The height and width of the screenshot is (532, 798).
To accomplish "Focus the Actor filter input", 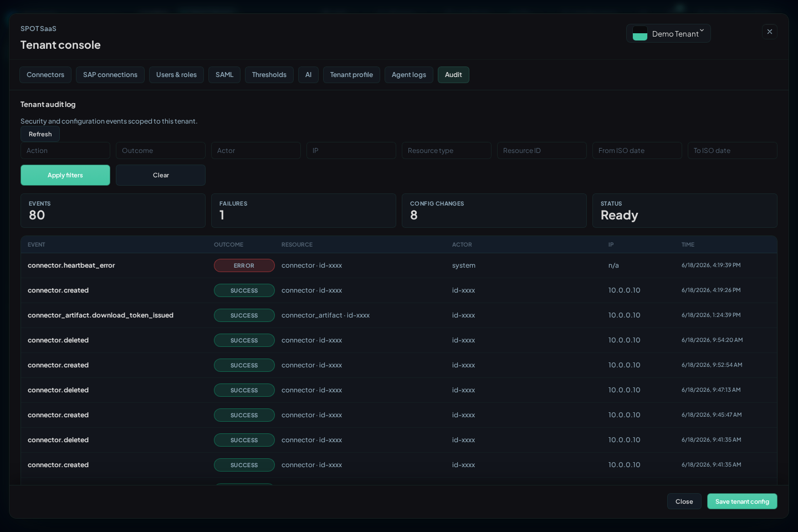I will [x=256, y=151].
